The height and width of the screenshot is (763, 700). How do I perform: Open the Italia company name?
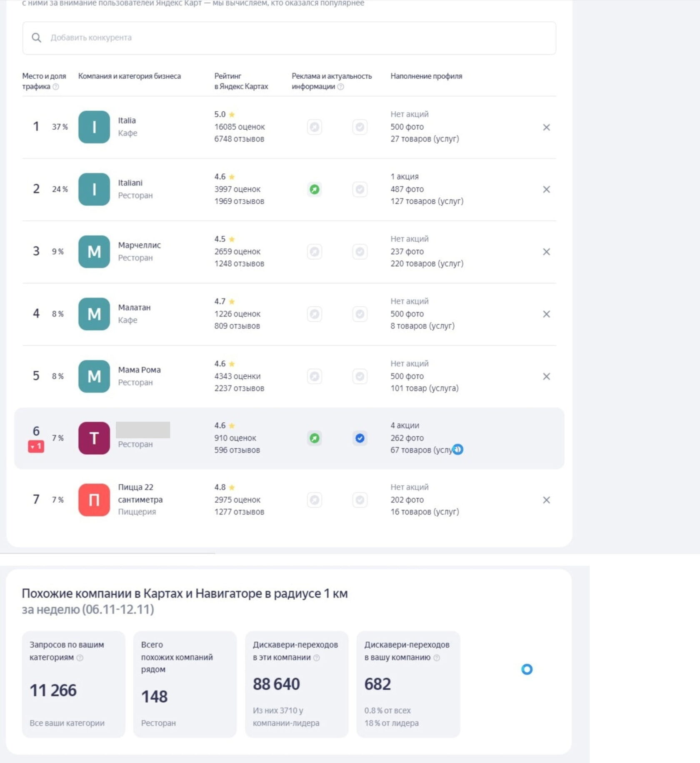(x=127, y=120)
